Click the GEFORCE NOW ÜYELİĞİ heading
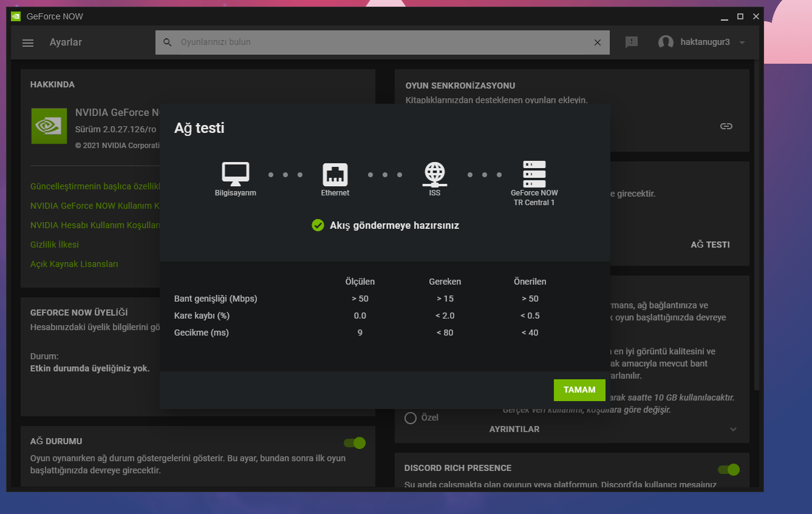Image resolution: width=812 pixels, height=514 pixels. (79, 313)
